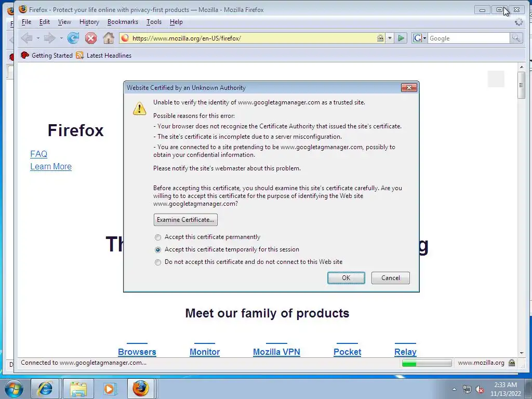Click the network tray icon
Viewport: 532px width, 399px height.
point(467,390)
